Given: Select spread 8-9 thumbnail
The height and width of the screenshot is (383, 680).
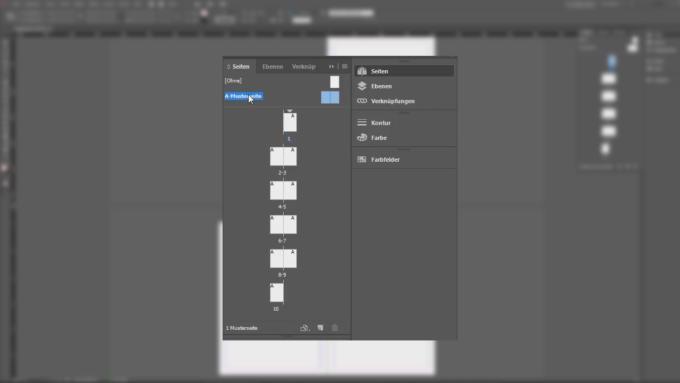Looking at the screenshot, I should pyautogui.click(x=283, y=259).
